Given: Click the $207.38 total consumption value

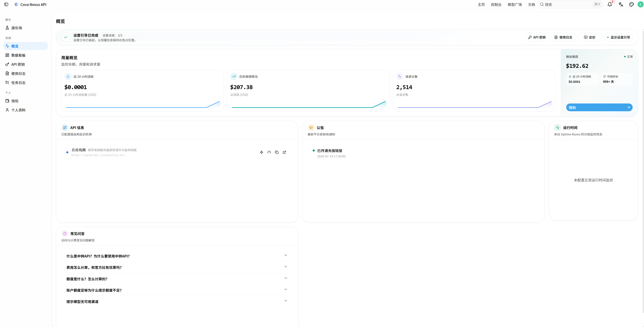Looking at the screenshot, I should coord(241,87).
